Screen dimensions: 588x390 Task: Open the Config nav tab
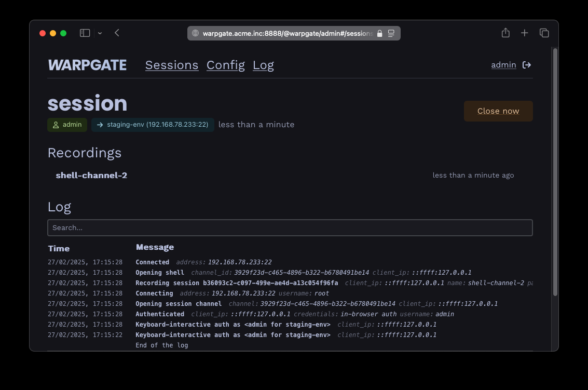click(x=226, y=65)
